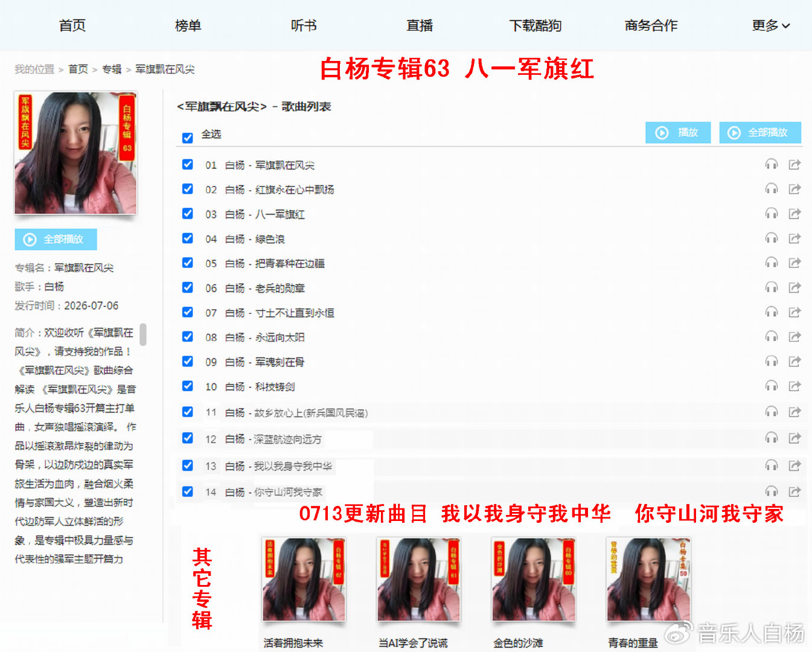
Task: Share the song 老兵的勋章
Action: pyautogui.click(x=794, y=287)
